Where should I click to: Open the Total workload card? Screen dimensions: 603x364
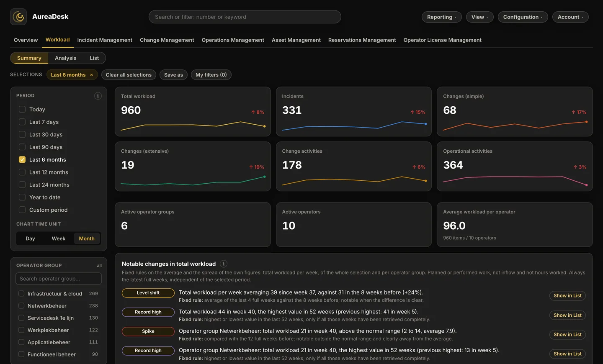[193, 112]
